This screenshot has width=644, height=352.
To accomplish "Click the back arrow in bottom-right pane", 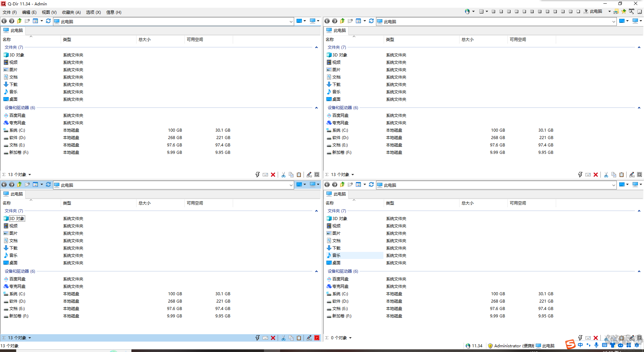I will [327, 184].
